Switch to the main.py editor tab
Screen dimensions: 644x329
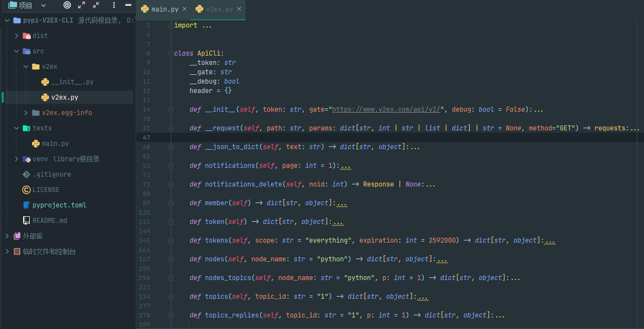pyautogui.click(x=164, y=9)
